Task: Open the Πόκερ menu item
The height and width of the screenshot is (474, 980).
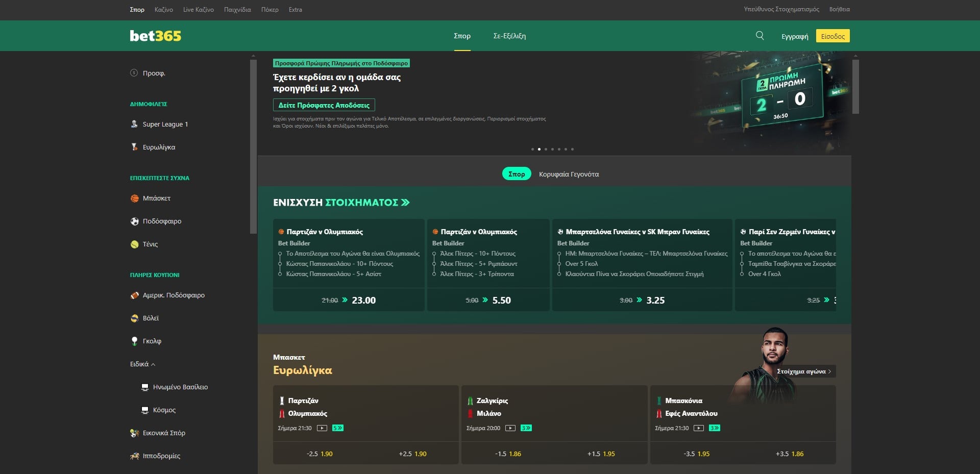Action: coord(270,9)
